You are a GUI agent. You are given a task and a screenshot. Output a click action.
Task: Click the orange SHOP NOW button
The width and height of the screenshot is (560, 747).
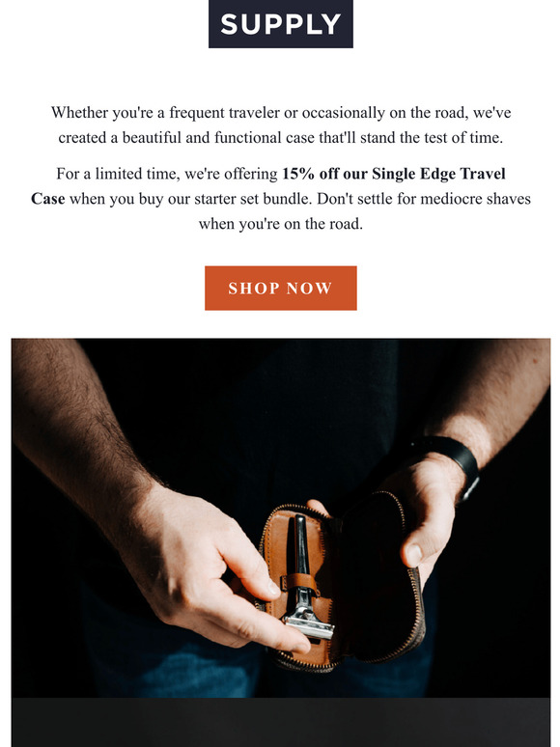click(281, 289)
